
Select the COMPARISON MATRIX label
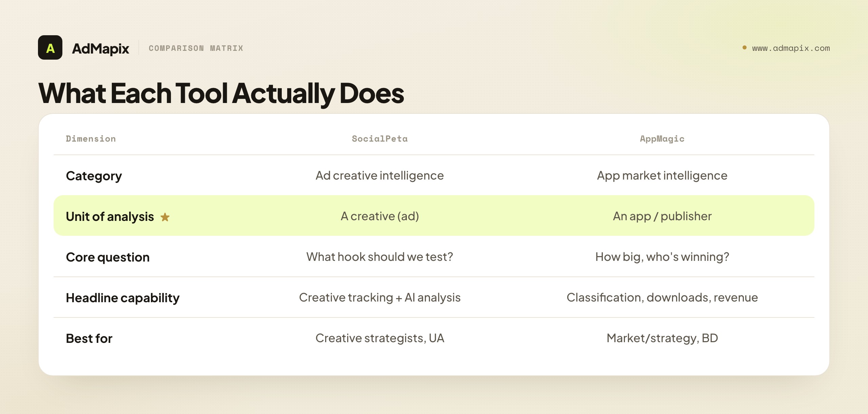pos(196,48)
